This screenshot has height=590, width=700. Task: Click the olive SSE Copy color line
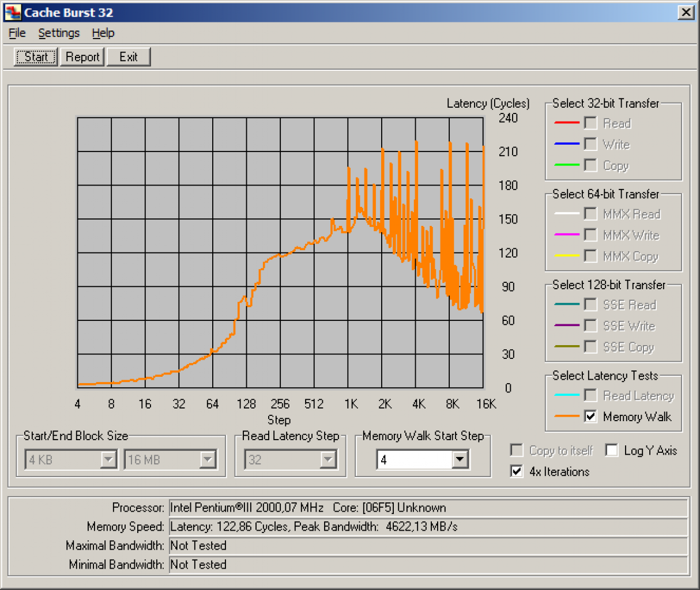coord(567,346)
